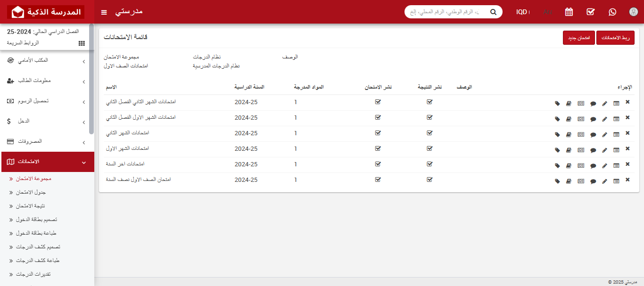The width and height of the screenshot is (644, 286).
Task: Click the checked-task icon in the top bar
Action: (x=590, y=12)
